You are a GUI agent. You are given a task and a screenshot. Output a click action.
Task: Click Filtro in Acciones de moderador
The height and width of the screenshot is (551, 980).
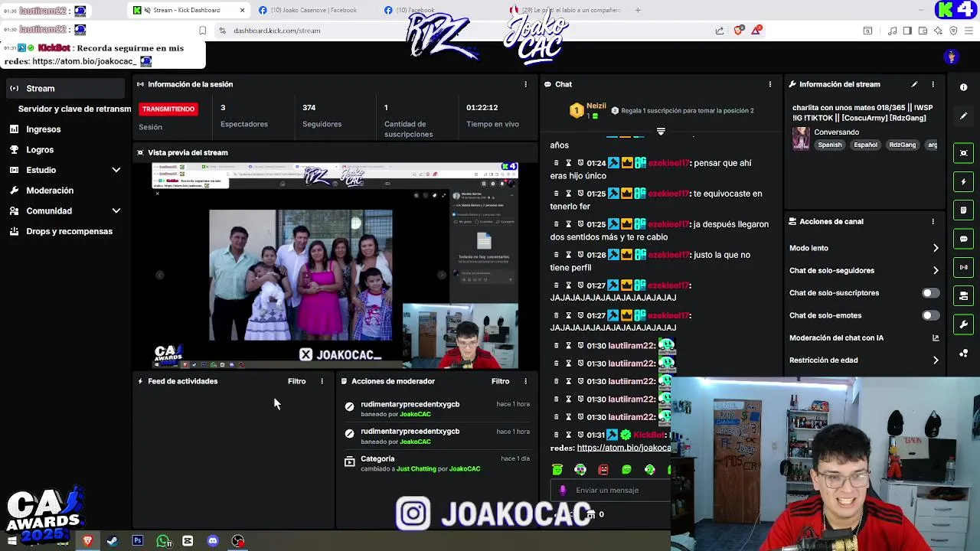pos(500,381)
